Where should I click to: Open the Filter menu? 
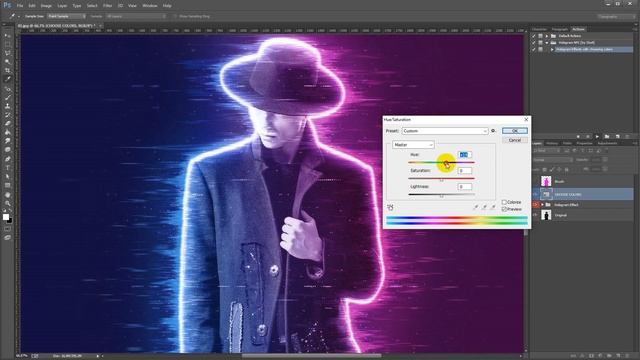pyautogui.click(x=107, y=6)
